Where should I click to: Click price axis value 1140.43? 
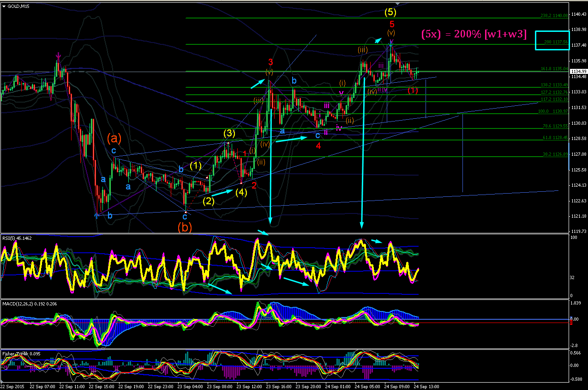pyautogui.click(x=578, y=14)
